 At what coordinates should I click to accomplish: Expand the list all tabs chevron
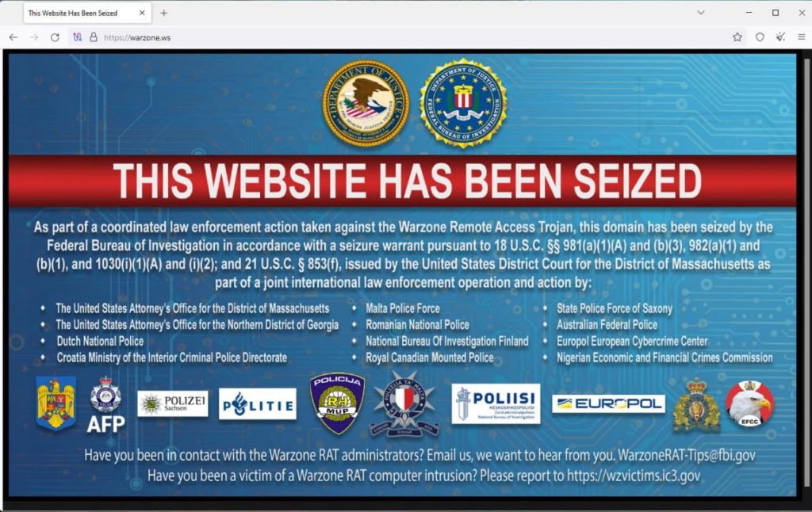point(701,13)
